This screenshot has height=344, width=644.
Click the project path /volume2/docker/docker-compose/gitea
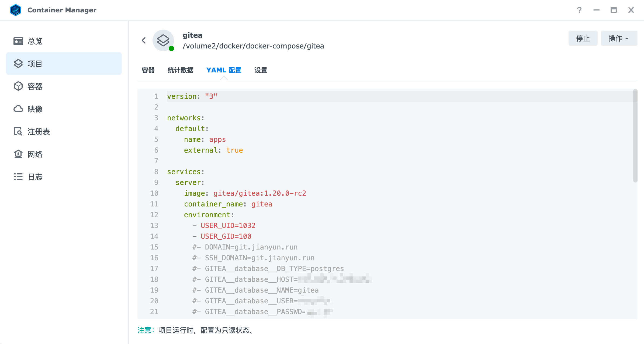click(253, 46)
